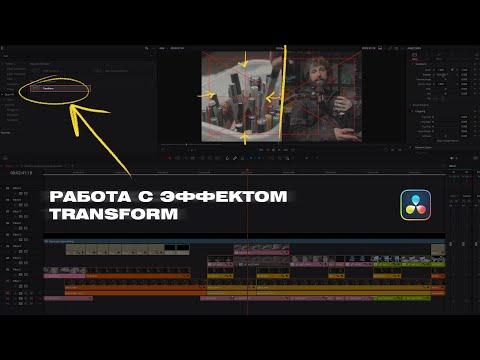Click the Zoom X value field

(x=441, y=70)
